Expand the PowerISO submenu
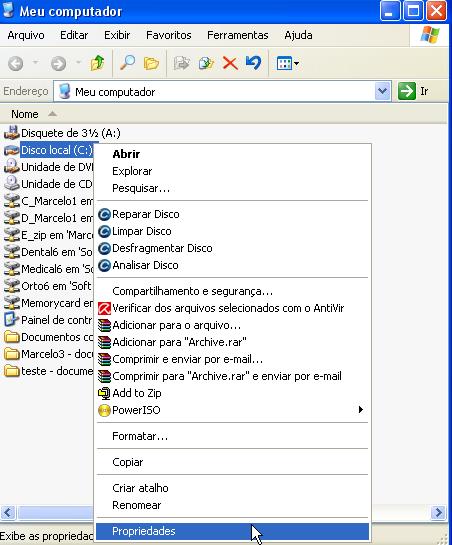 click(232, 410)
